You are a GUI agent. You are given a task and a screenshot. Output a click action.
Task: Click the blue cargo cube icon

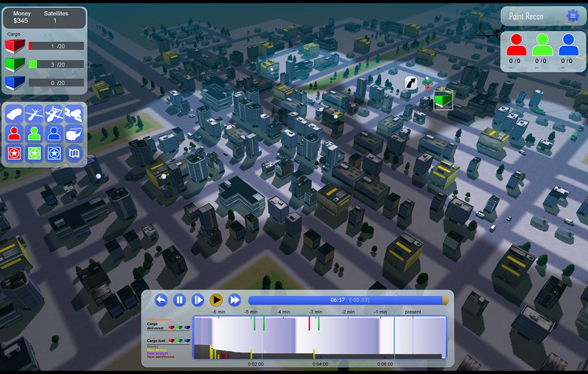click(x=14, y=82)
